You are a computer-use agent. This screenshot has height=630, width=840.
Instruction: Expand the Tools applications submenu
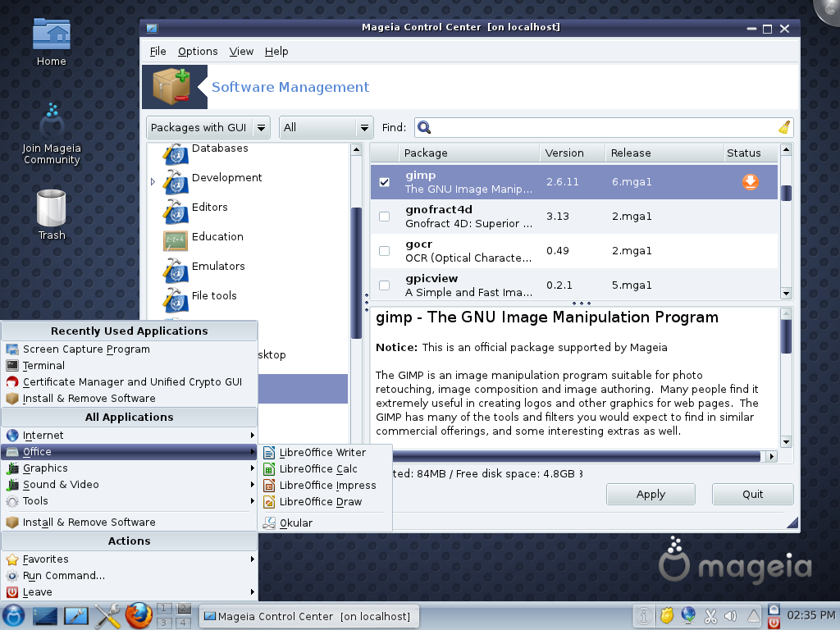(x=129, y=501)
